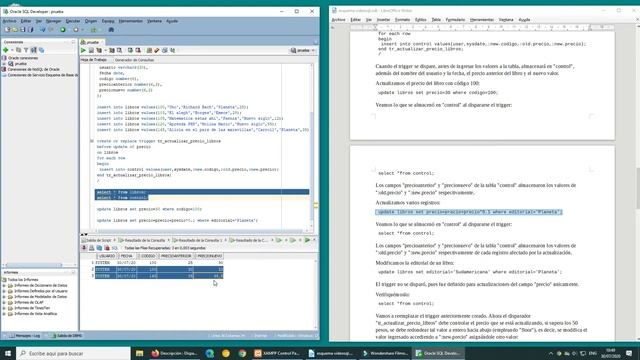The height and width of the screenshot is (360, 640).
Task: Select the Hoja de Trabajo tab
Action: [93, 60]
